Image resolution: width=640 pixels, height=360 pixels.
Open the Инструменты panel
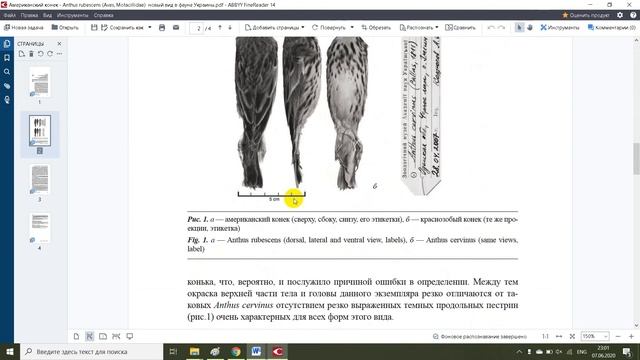click(x=560, y=28)
